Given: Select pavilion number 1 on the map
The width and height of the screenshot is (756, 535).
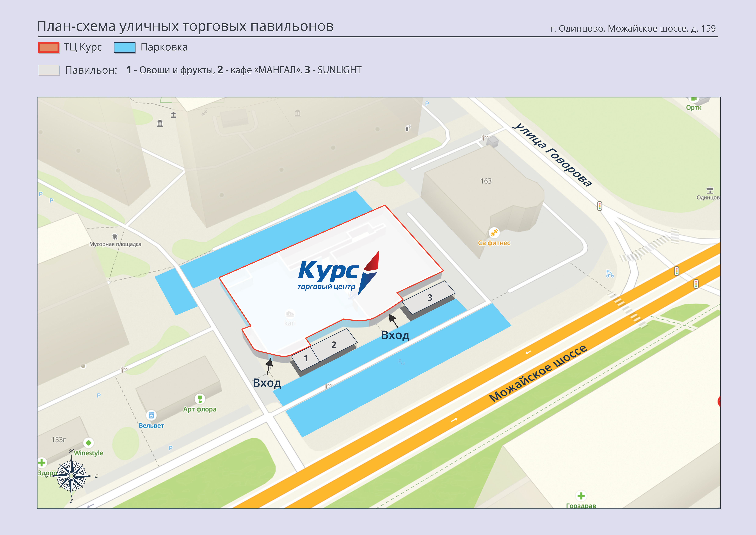Looking at the screenshot, I should (x=306, y=358).
